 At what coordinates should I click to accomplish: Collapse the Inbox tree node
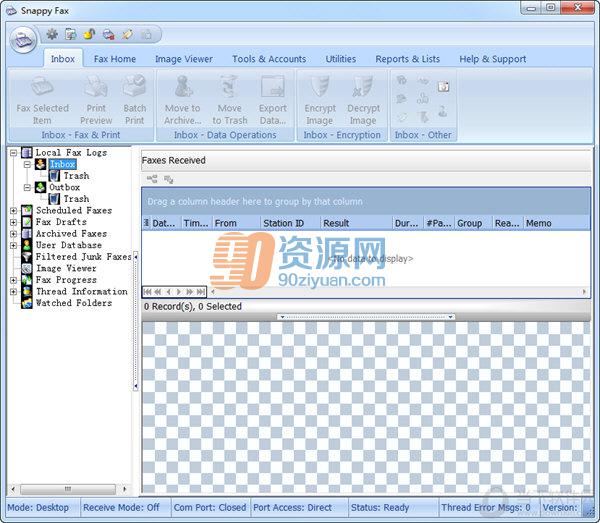point(27,165)
